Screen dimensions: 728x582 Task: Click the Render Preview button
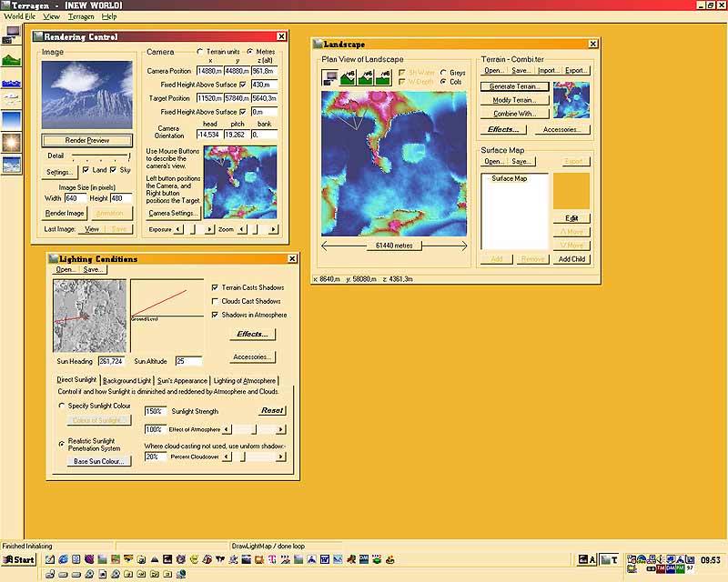click(x=86, y=140)
